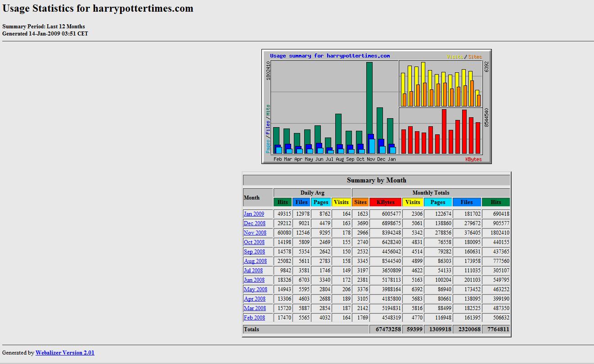
Task: Click the yellow Daily Avg Visits header
Action: click(x=342, y=202)
